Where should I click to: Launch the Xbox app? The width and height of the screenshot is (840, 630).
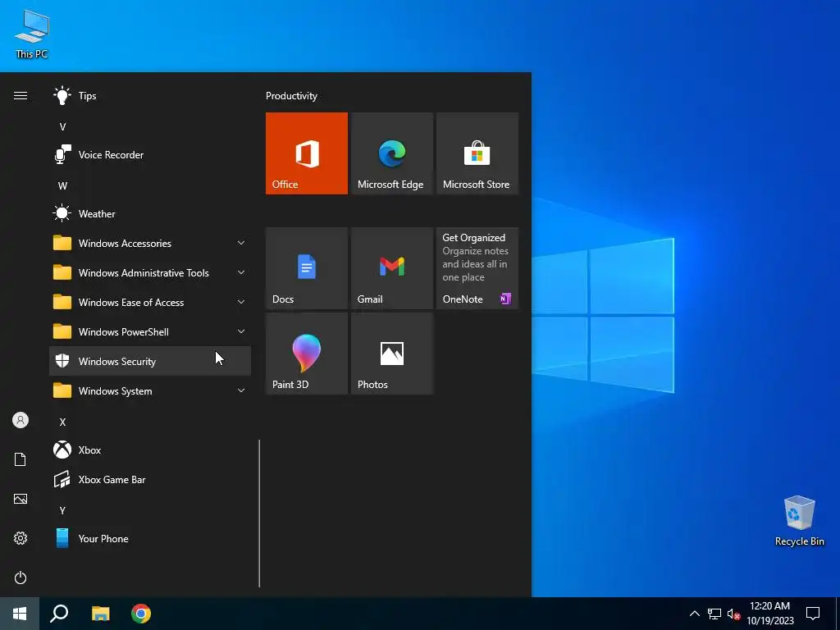click(150, 450)
